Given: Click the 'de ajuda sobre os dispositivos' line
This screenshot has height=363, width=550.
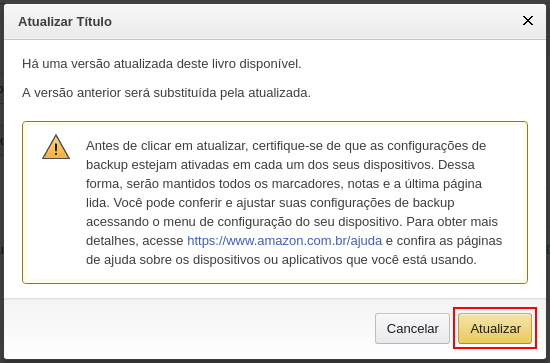Looking at the screenshot, I should click(x=281, y=260).
